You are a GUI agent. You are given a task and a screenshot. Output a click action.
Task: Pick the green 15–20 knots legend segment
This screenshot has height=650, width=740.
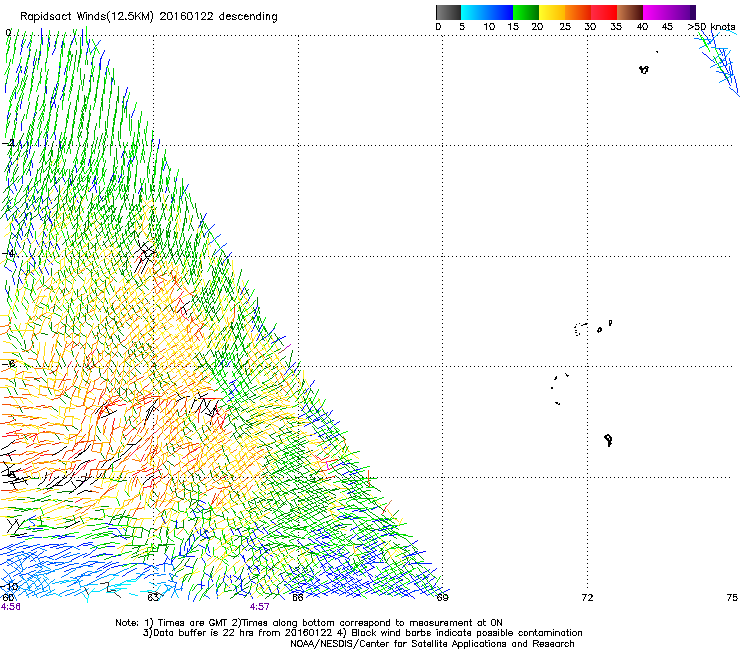526,12
